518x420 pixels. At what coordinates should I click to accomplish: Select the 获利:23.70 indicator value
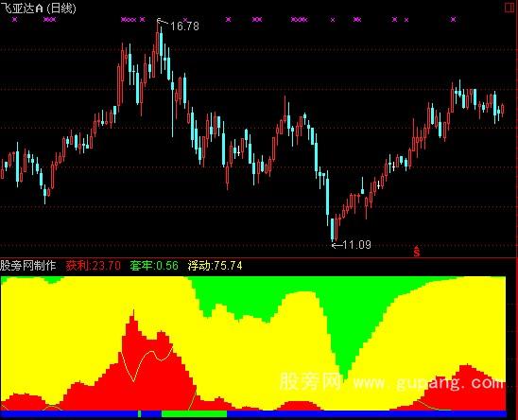tap(93, 266)
